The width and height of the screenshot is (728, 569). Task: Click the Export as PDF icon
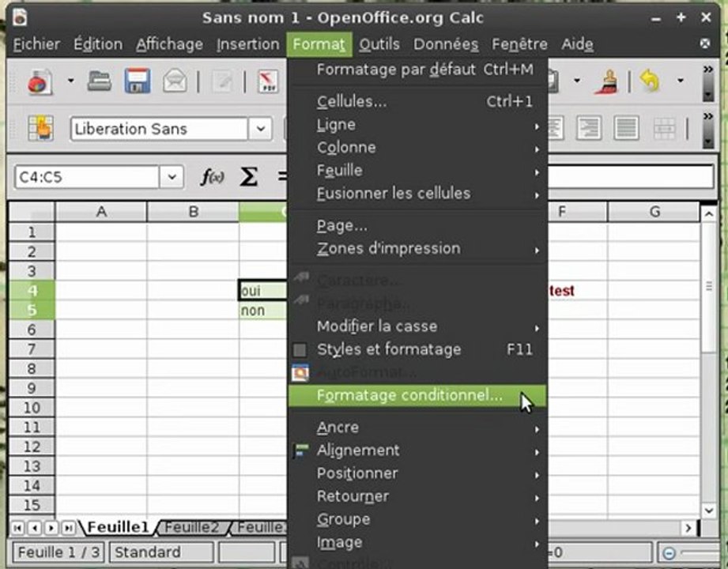(x=268, y=81)
